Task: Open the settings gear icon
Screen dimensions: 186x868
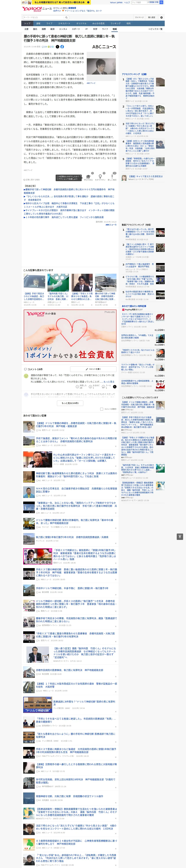Action: [x=161, y=18]
